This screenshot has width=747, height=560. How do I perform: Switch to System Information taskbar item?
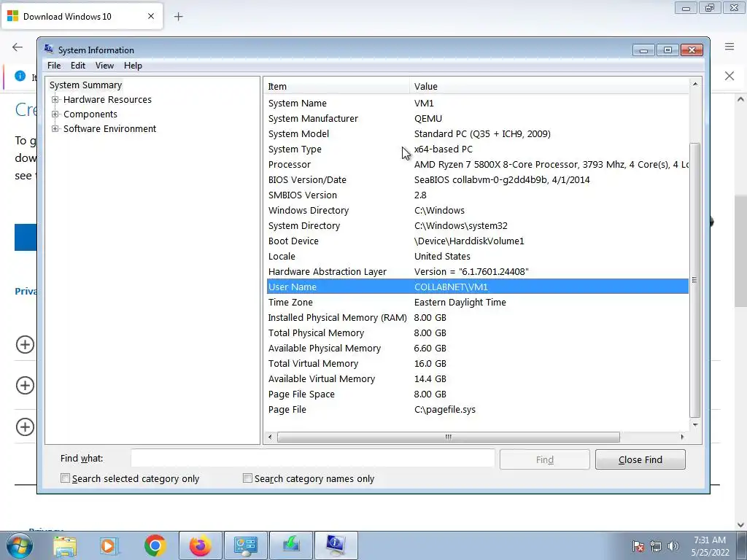click(x=336, y=545)
